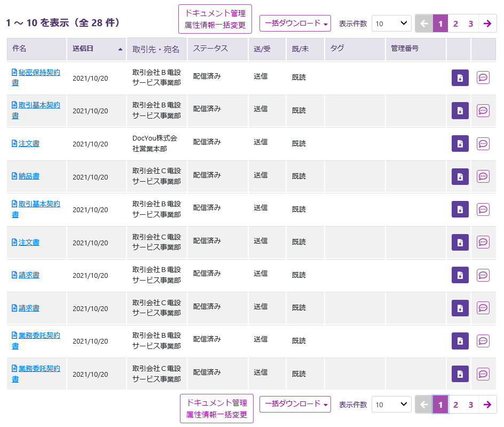Download the 納品書 document using its icon
This screenshot has width=504, height=427.
coord(460,176)
